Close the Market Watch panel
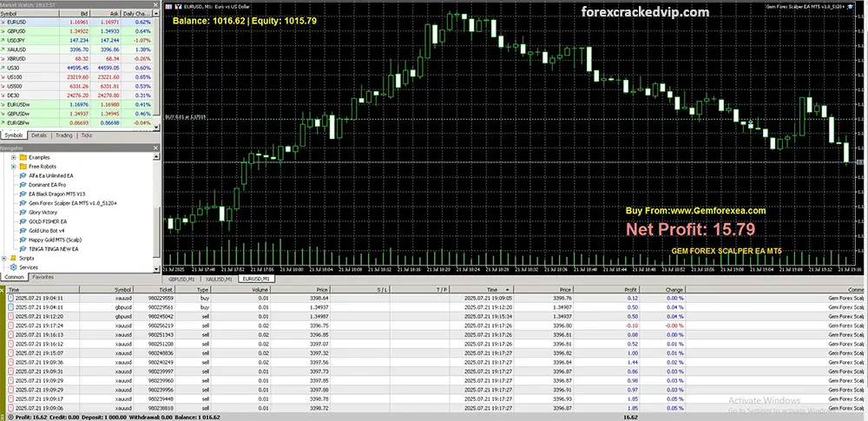Screen dimensions: 868x421 pyautogui.click(x=155, y=5)
